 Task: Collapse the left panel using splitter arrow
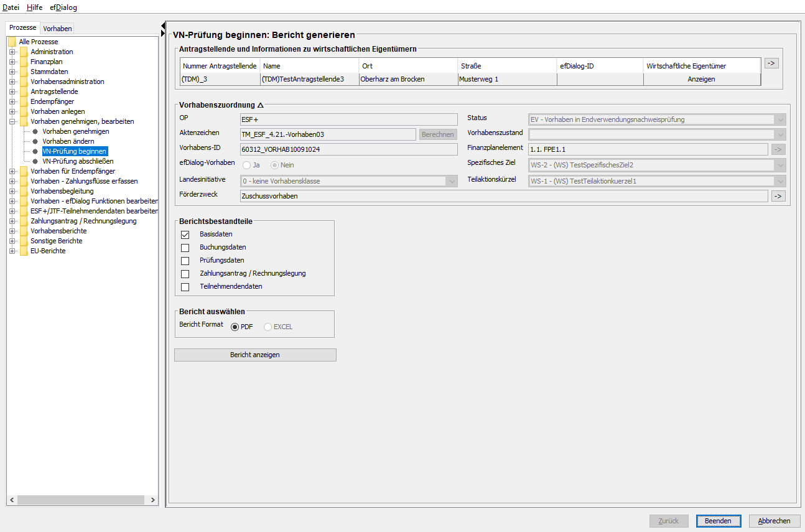(163, 24)
